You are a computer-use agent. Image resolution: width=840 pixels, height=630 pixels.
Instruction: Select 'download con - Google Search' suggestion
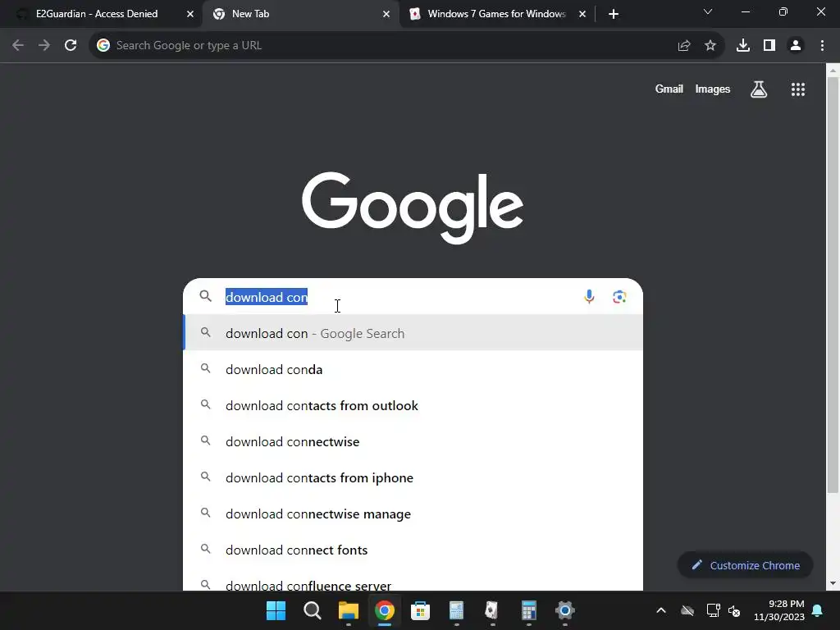tap(413, 333)
